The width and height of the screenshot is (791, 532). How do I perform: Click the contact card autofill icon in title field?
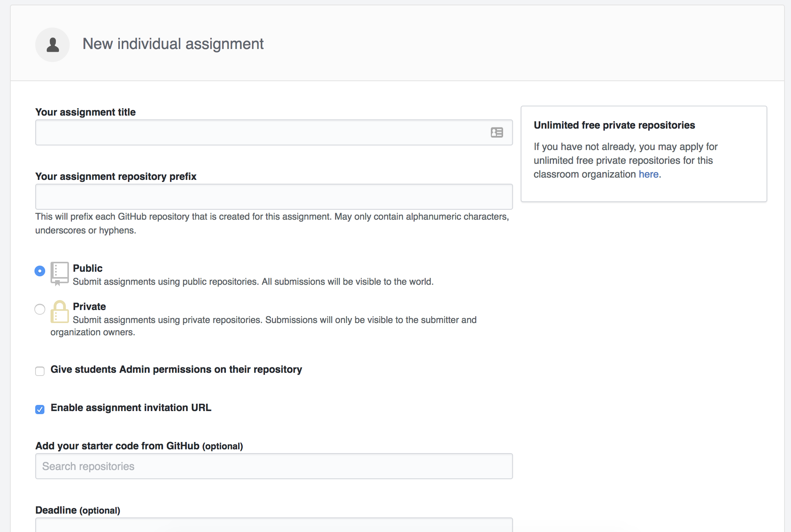(497, 132)
